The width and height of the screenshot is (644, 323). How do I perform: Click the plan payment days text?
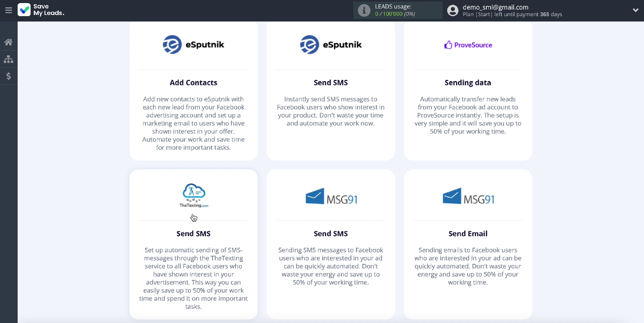512,15
